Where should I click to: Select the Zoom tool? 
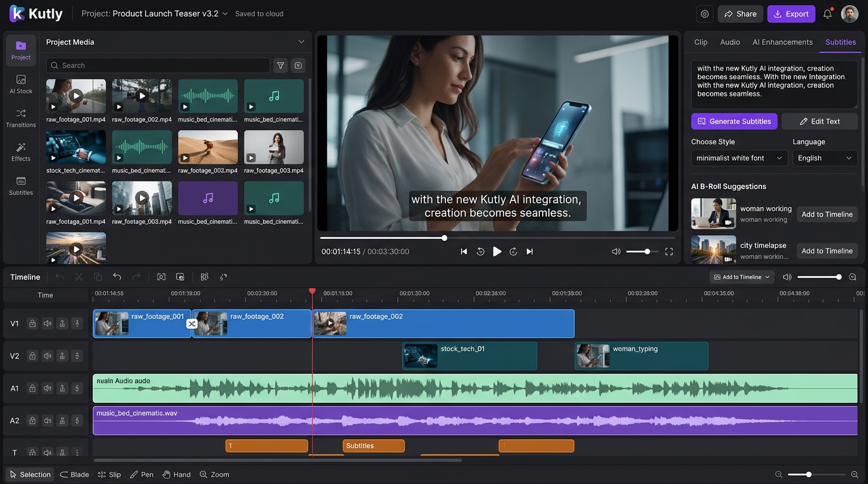coord(214,475)
